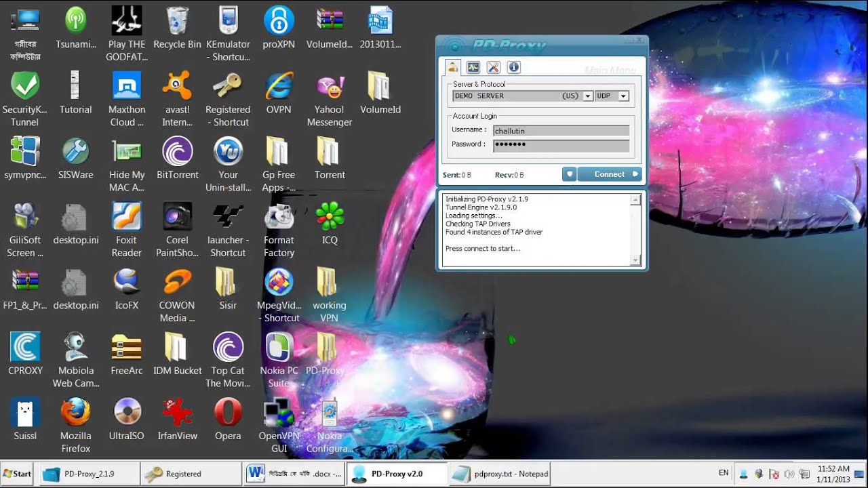Select the Maxthon Cloud browser icon
This screenshot has height=488, width=868.
coord(127,98)
